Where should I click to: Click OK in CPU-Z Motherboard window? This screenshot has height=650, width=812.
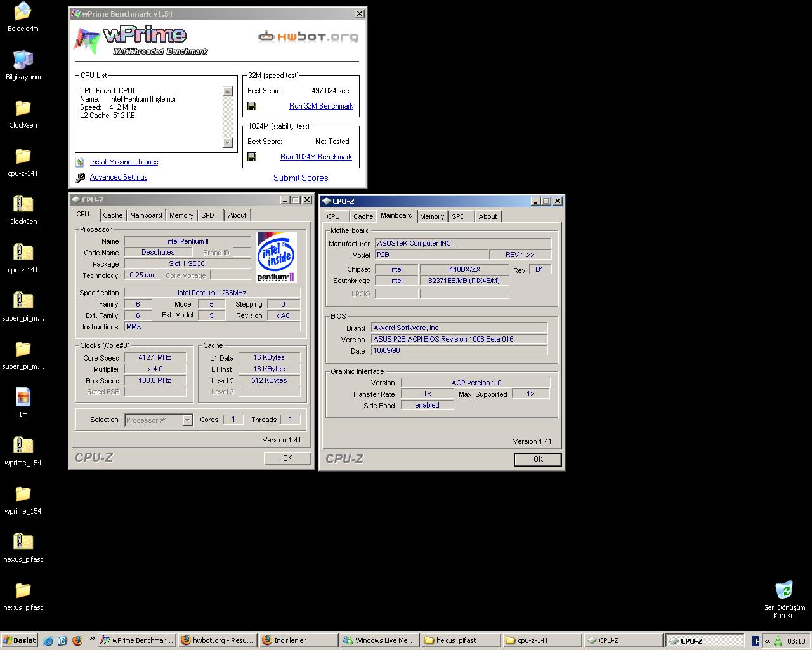click(538, 460)
